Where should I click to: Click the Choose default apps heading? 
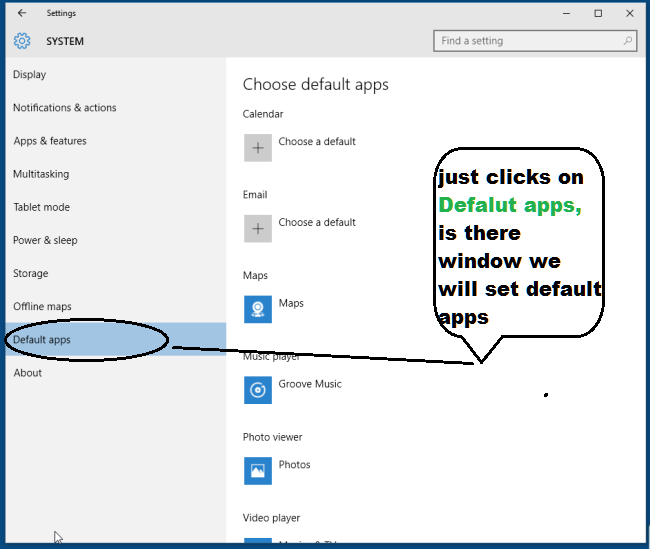point(315,85)
